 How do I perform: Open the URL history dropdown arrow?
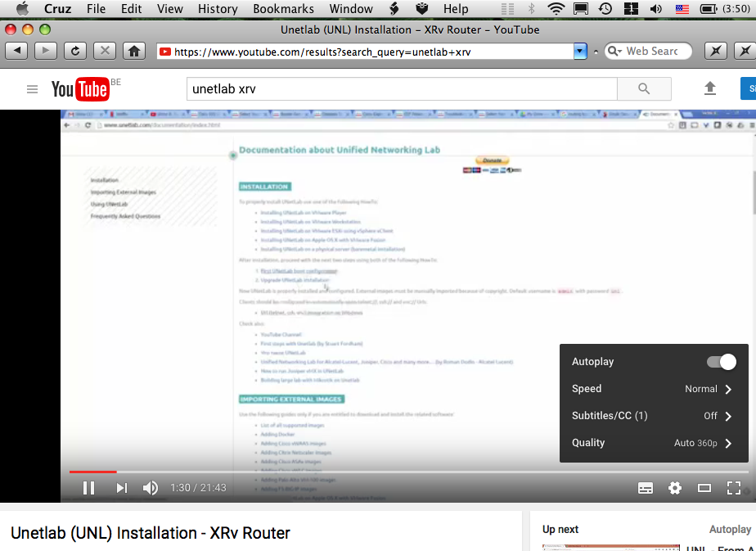click(580, 51)
